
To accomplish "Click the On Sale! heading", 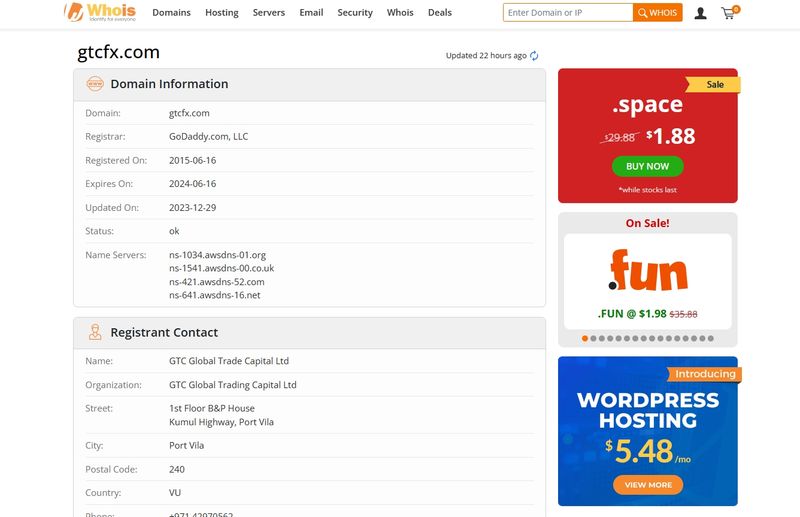I will [x=647, y=223].
